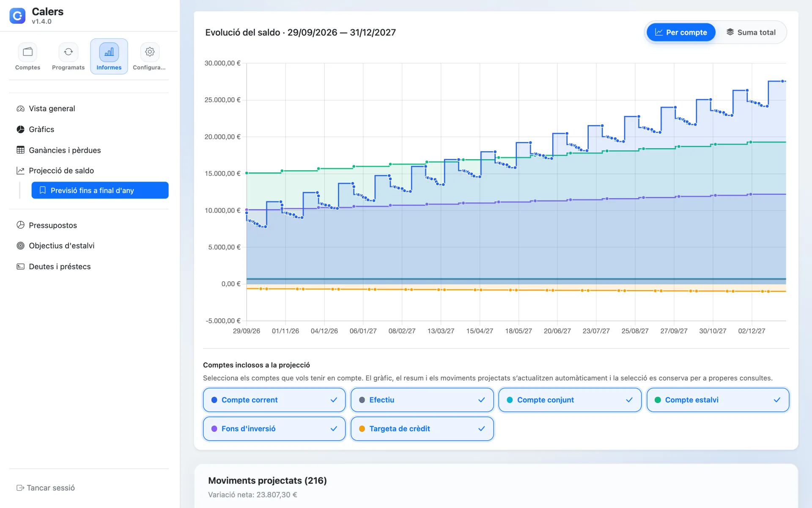The width and height of the screenshot is (812, 508).
Task: Open the Configuració gear icon
Action: (150, 52)
